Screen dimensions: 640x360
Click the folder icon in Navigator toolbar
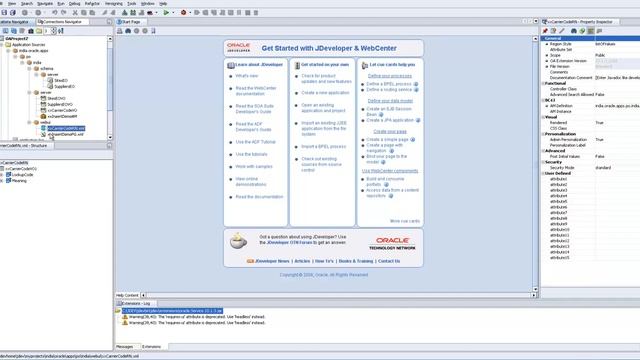[x=39, y=31]
